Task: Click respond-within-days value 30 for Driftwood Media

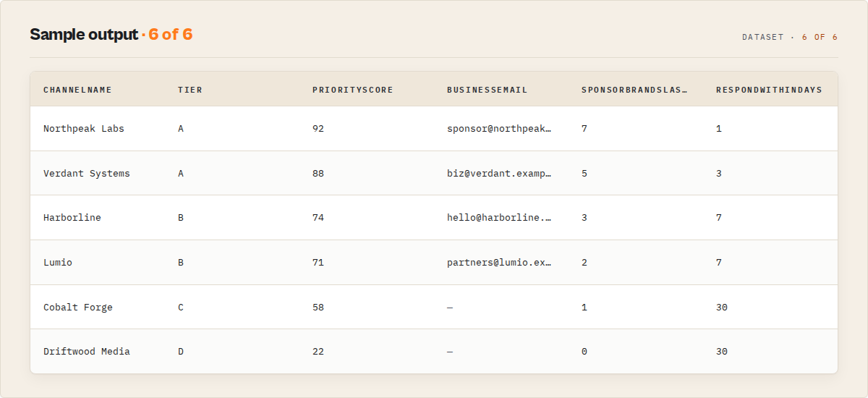Action: click(722, 352)
